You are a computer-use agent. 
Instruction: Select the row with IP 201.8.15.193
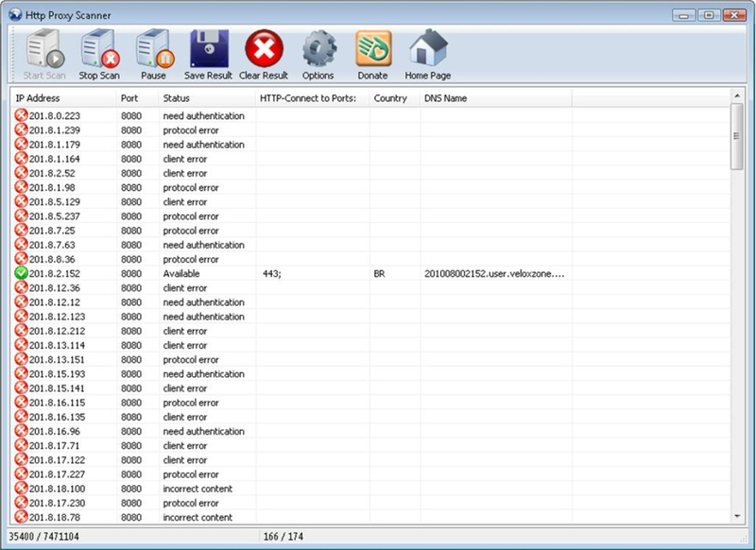(370, 374)
